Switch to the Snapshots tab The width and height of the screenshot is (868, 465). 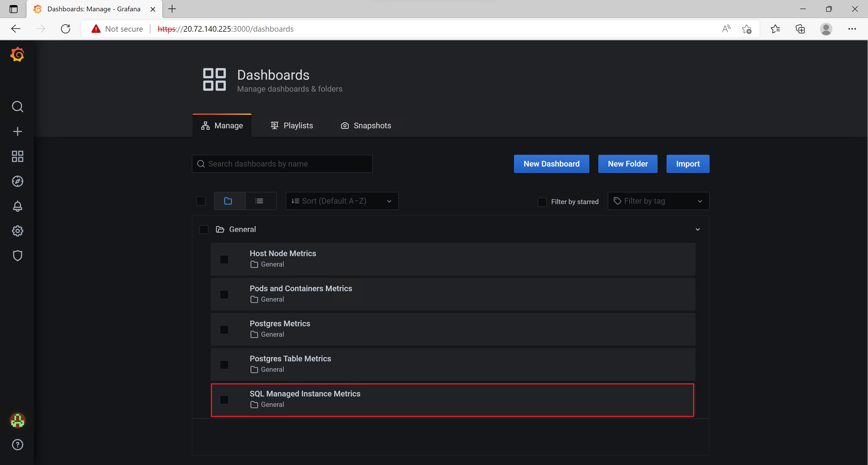(x=366, y=125)
